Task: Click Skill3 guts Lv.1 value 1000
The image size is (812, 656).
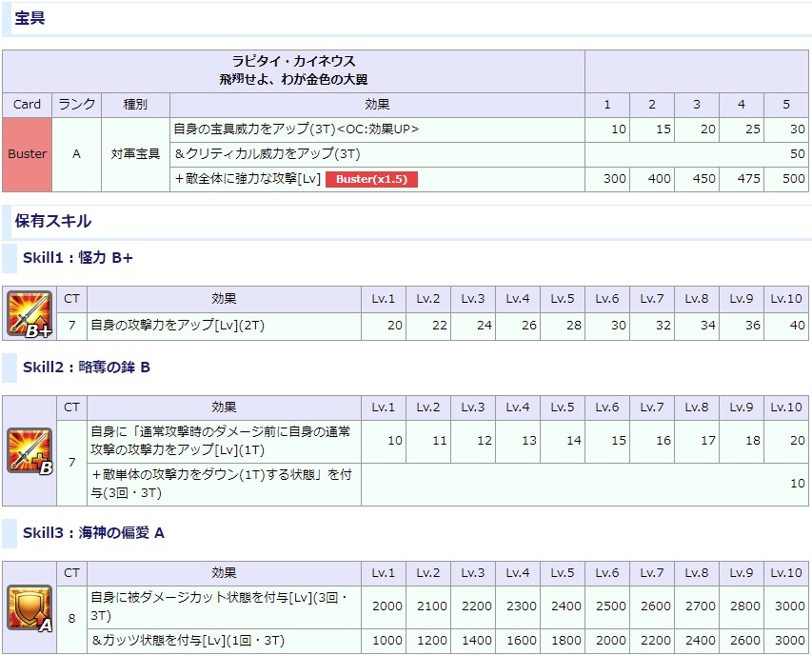Action: [384, 641]
